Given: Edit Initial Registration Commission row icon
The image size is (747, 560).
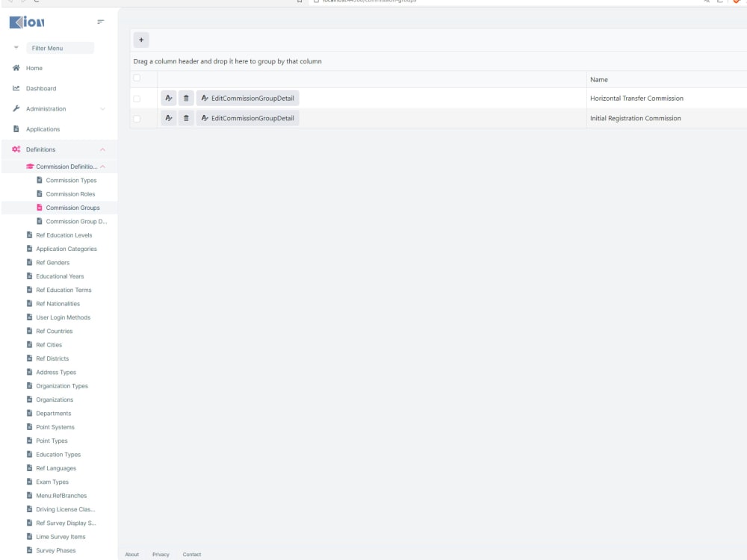Looking at the screenshot, I should (169, 118).
